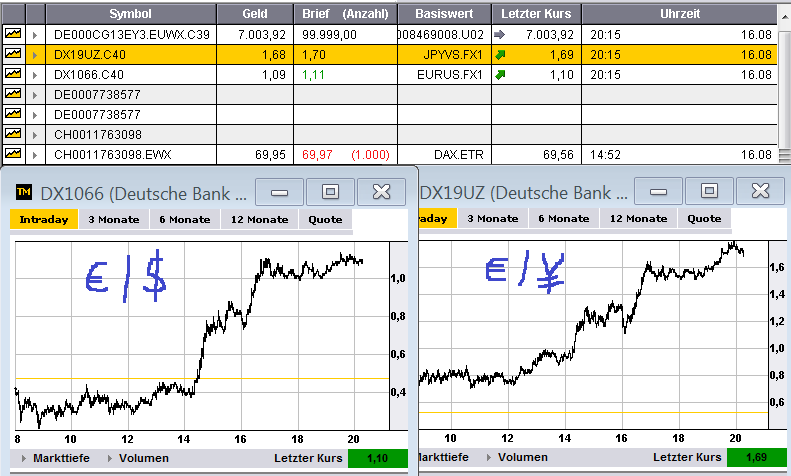This screenshot has height=476, width=791.
Task: Select 12 Monate tab in DX19UZ window
Action: [638, 218]
